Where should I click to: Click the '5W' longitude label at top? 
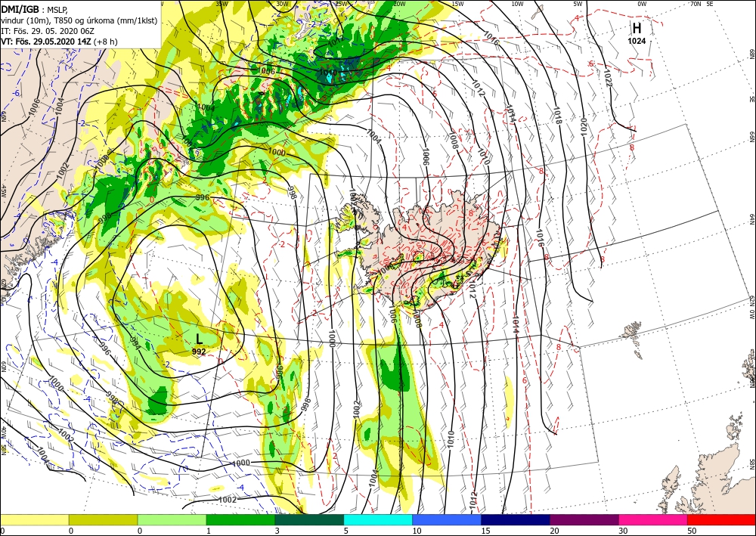pos(578,4)
